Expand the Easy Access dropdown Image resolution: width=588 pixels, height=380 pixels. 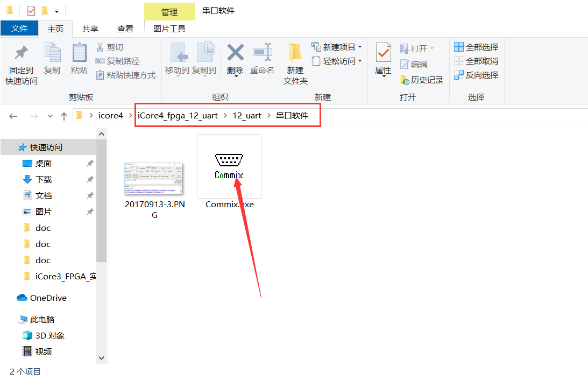pyautogui.click(x=359, y=61)
